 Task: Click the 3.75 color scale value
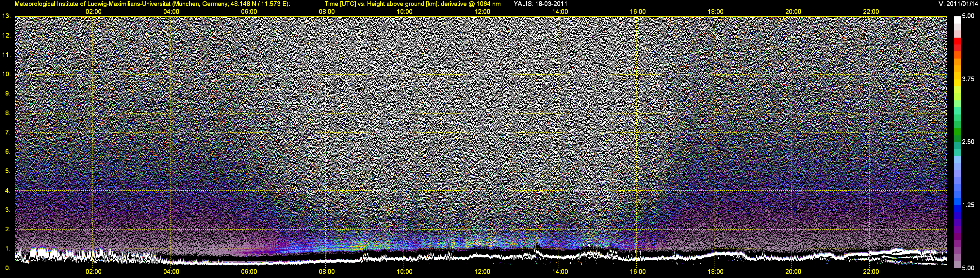(x=968, y=79)
